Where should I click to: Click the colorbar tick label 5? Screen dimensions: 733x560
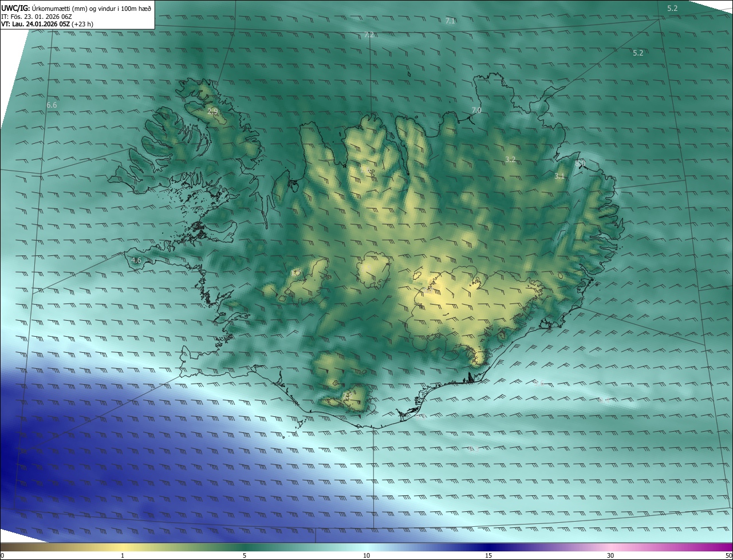point(245,555)
